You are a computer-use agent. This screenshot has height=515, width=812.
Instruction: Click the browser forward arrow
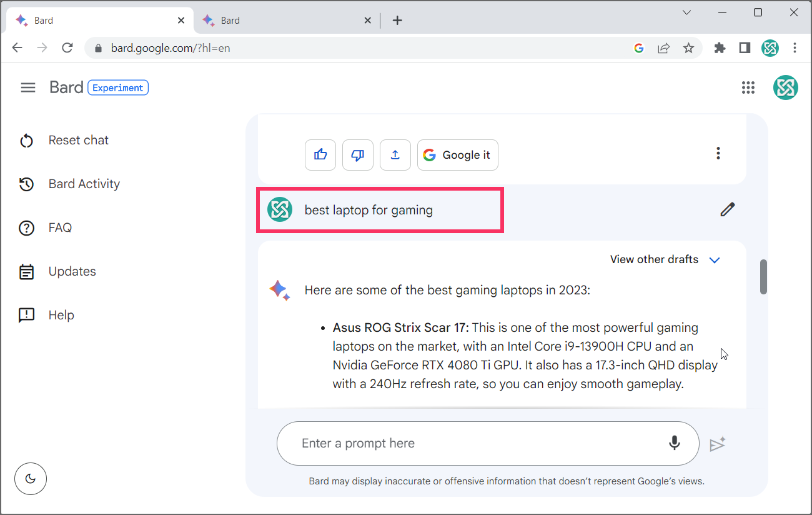click(x=42, y=48)
